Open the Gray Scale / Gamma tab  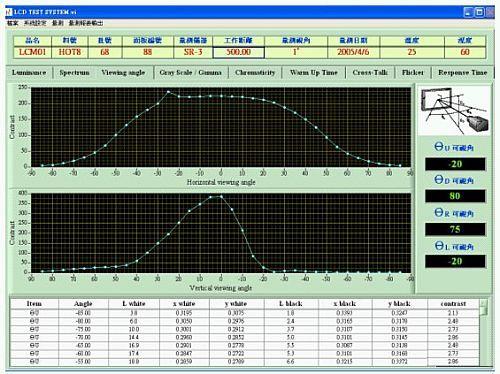[191, 73]
